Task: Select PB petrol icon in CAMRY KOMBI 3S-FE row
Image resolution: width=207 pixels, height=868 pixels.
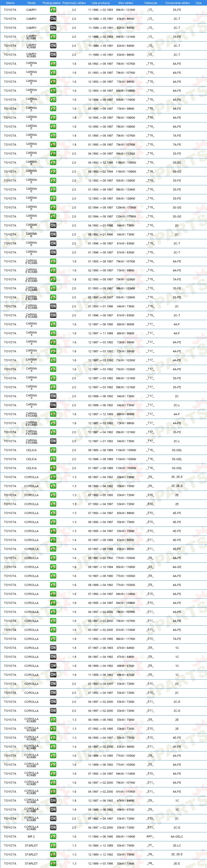Action: click(x=53, y=37)
